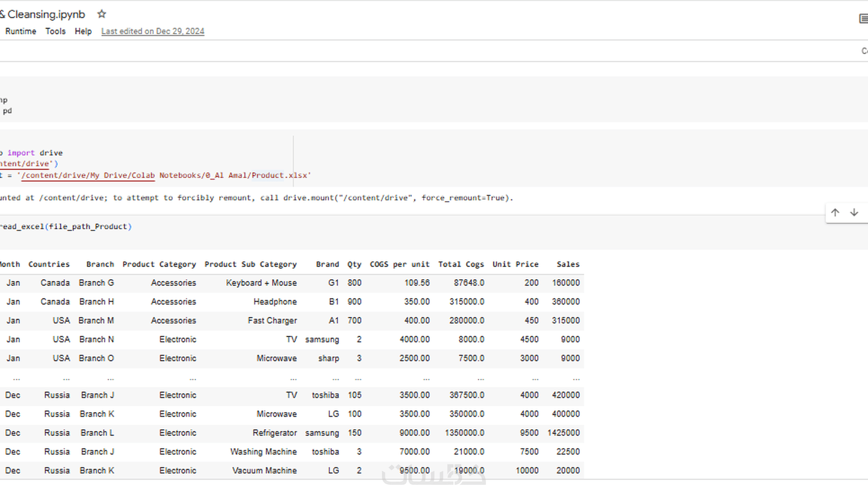Click samsung in the Branch N row
Viewport: 868px width, 495px height.
pyautogui.click(x=322, y=339)
